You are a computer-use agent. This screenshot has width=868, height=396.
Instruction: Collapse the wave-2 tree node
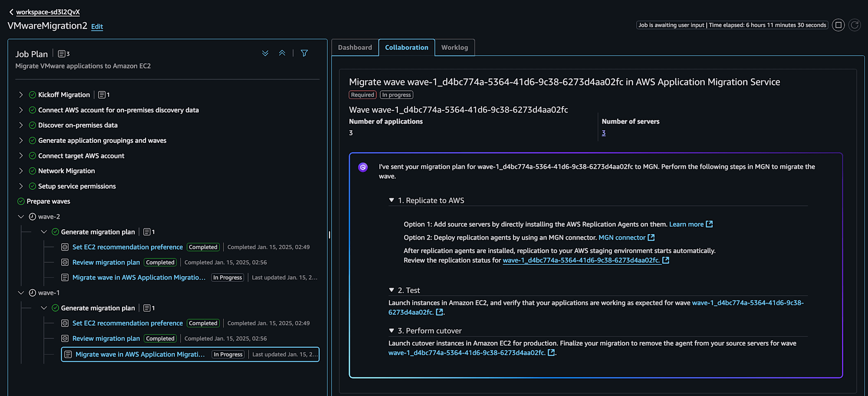(x=21, y=216)
